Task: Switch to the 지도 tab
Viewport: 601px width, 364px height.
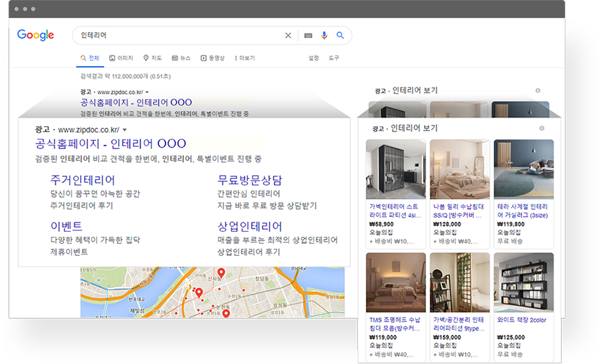Action: click(x=152, y=58)
